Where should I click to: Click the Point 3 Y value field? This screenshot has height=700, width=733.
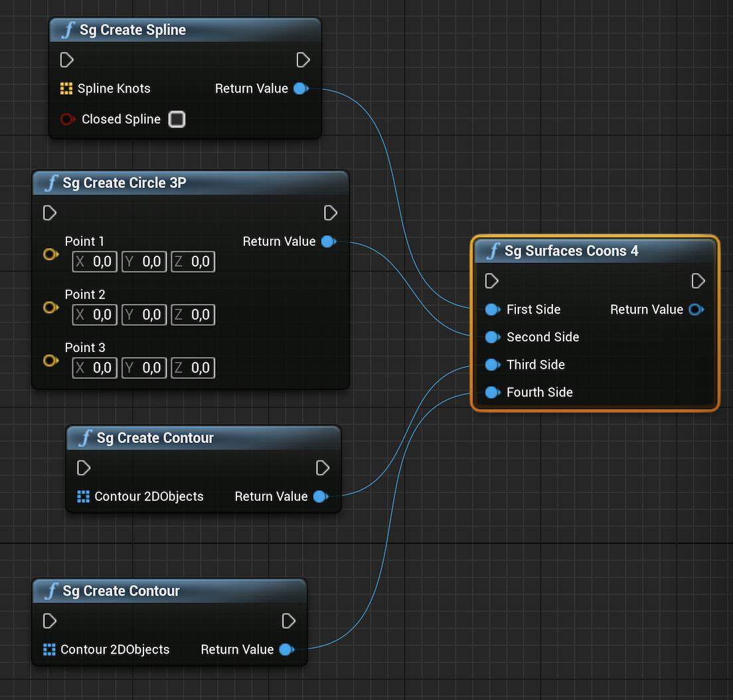click(x=144, y=368)
